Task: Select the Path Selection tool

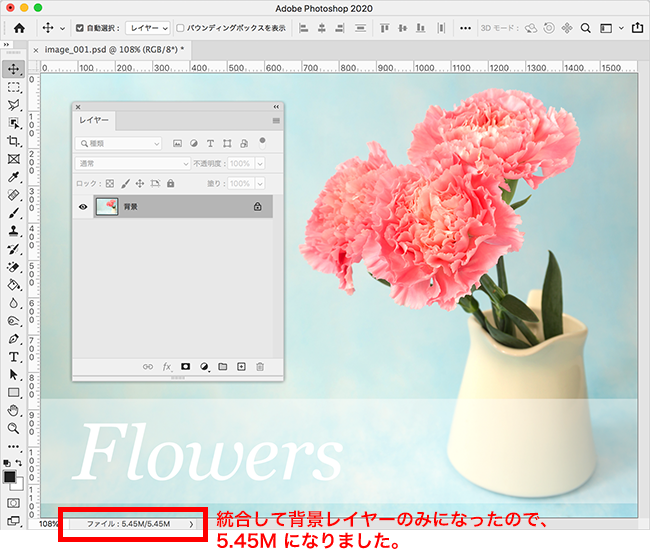Action: coord(13,375)
